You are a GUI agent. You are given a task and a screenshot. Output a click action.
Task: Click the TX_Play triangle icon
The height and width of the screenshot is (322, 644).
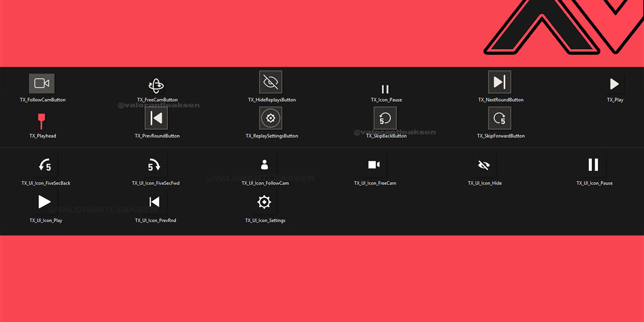point(614,84)
